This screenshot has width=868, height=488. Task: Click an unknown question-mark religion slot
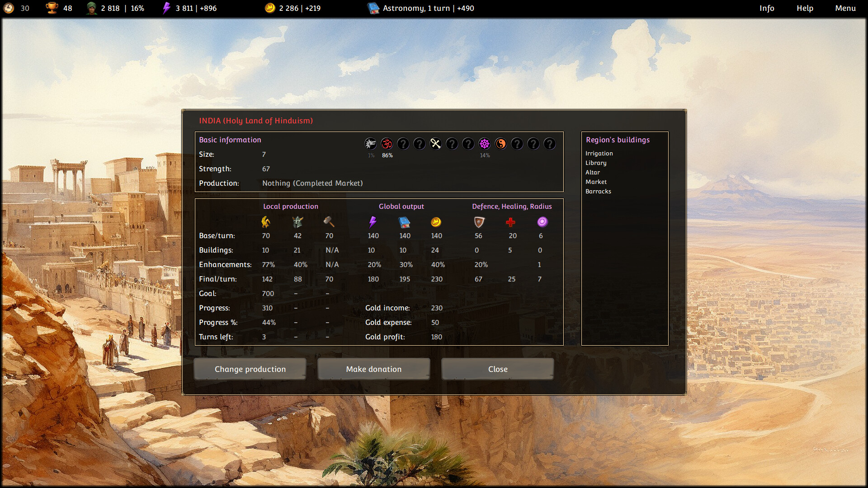403,144
